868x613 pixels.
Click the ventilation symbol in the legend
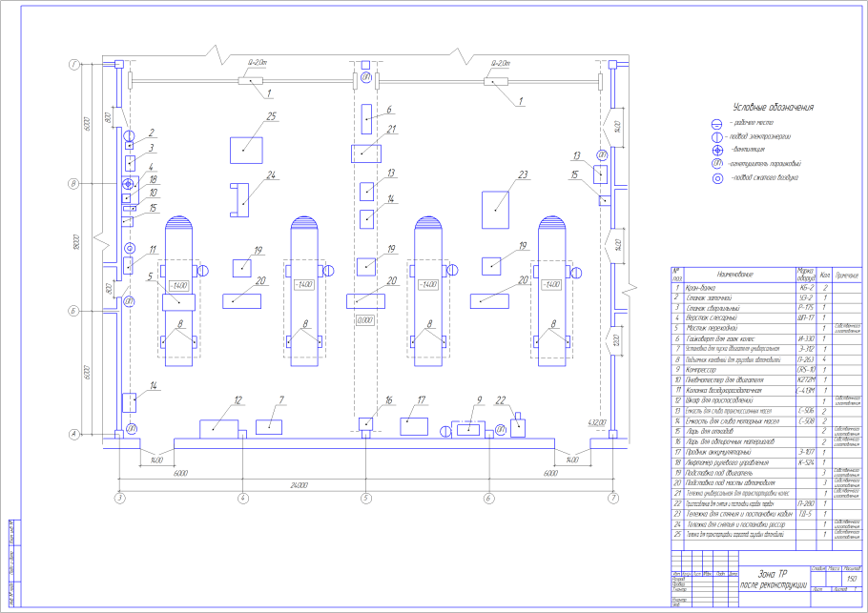(x=717, y=151)
